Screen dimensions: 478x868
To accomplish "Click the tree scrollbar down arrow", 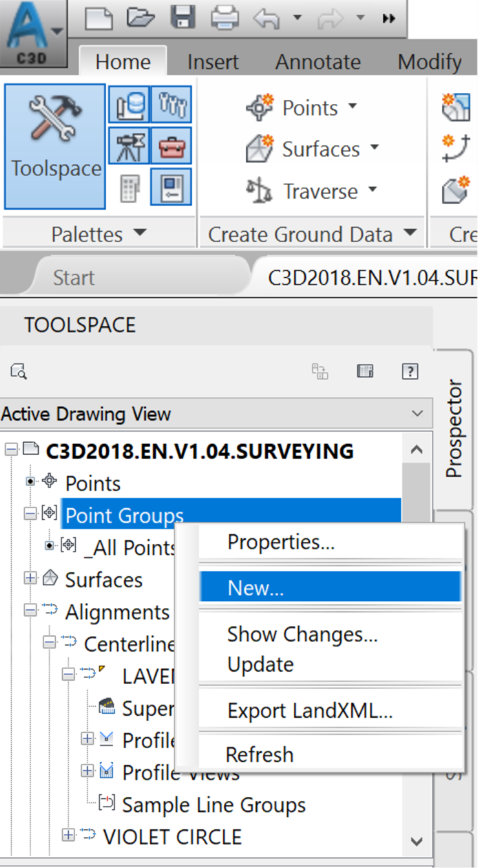I will click(415, 840).
